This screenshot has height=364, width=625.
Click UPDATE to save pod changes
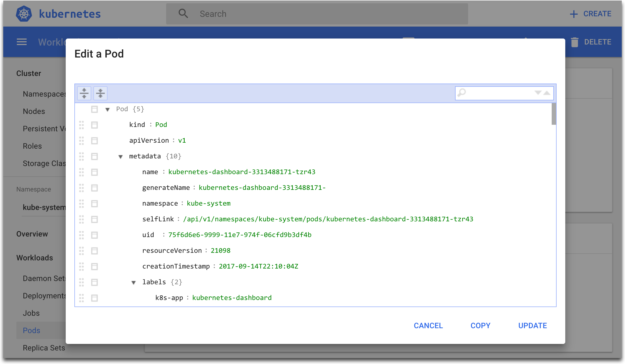[533, 325]
